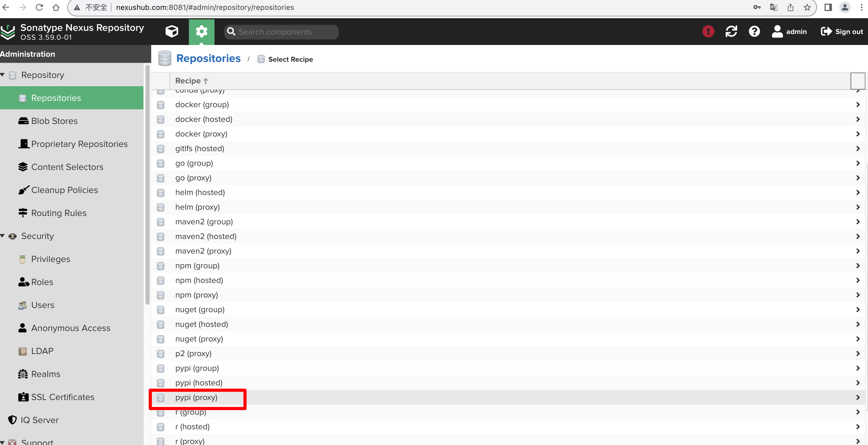868x445 pixels.
Task: Collapse the Repository tree section
Action: [x=3, y=75]
